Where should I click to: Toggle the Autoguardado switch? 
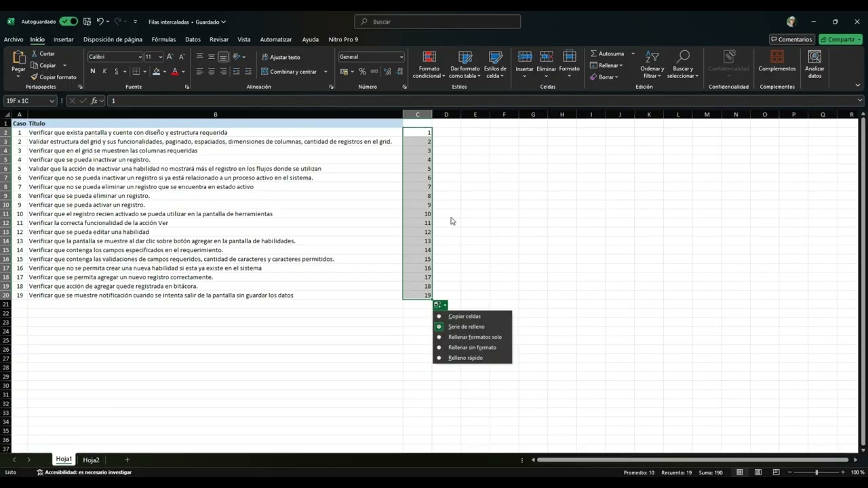click(x=68, y=22)
